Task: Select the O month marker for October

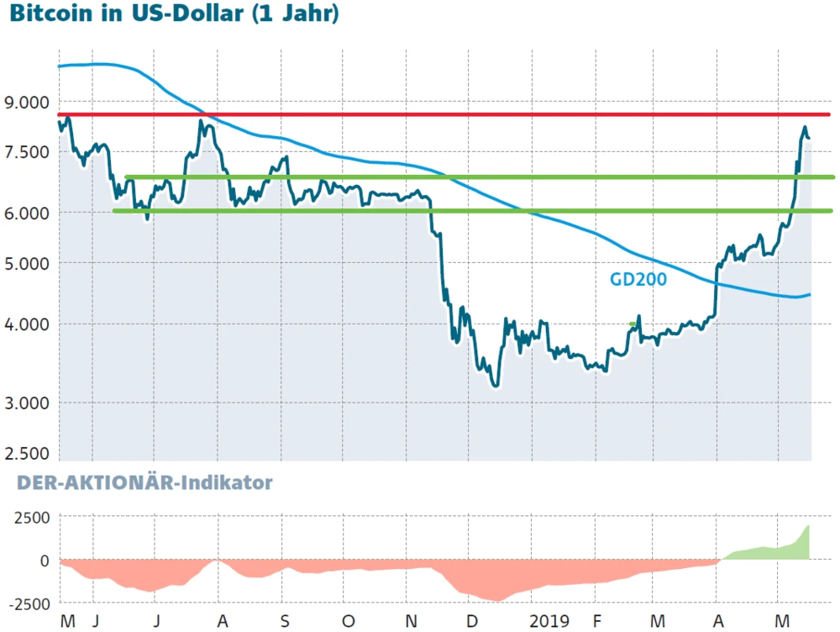Action: [x=348, y=621]
